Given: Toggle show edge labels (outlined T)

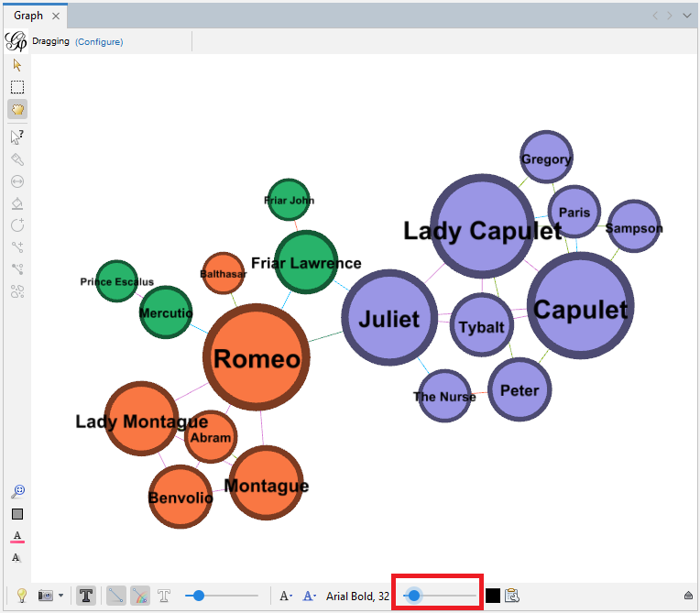Looking at the screenshot, I should (164, 596).
